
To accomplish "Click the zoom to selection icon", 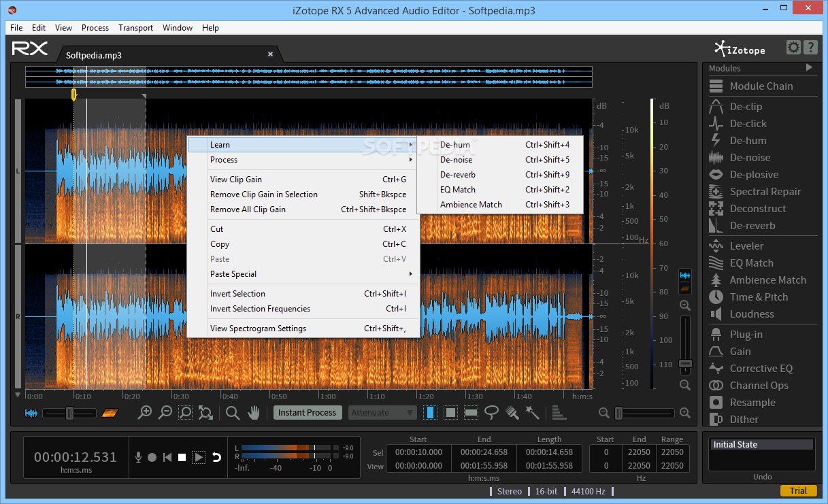I will click(185, 412).
